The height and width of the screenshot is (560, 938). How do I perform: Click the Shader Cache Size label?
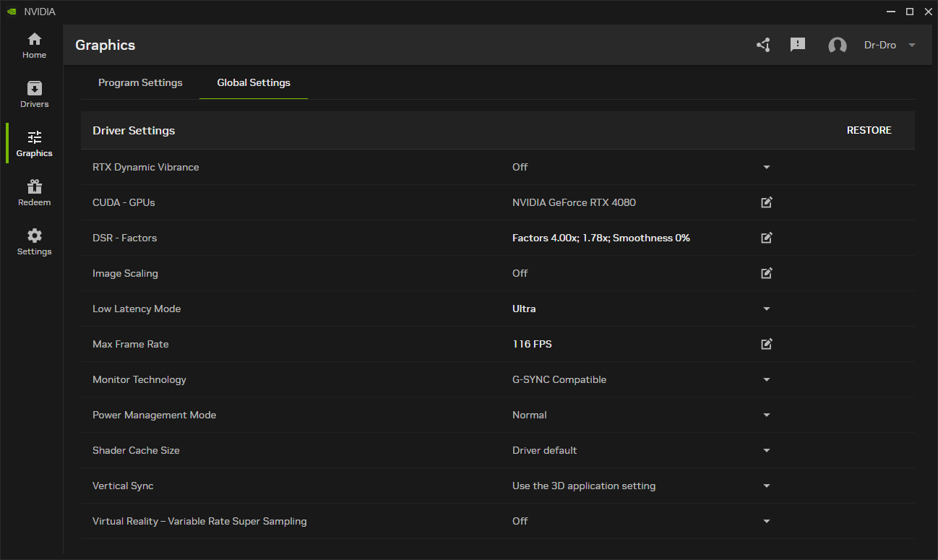[136, 450]
